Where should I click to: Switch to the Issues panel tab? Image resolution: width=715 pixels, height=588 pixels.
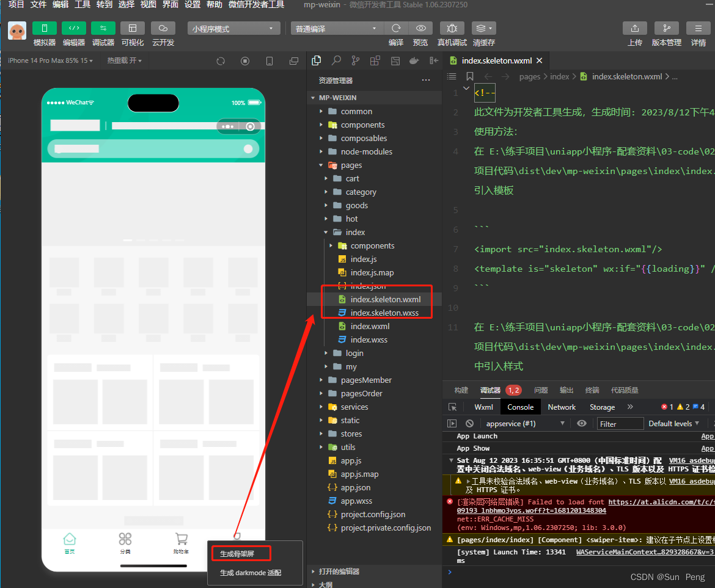pyautogui.click(x=541, y=390)
